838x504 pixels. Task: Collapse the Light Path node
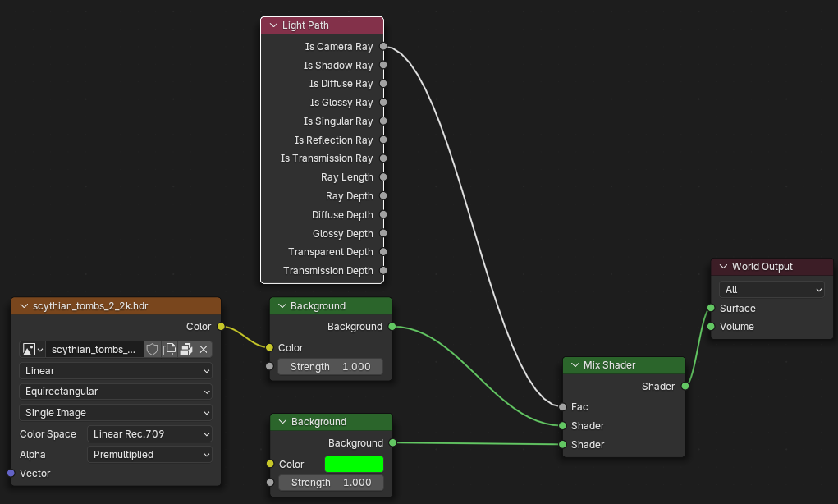click(x=273, y=25)
